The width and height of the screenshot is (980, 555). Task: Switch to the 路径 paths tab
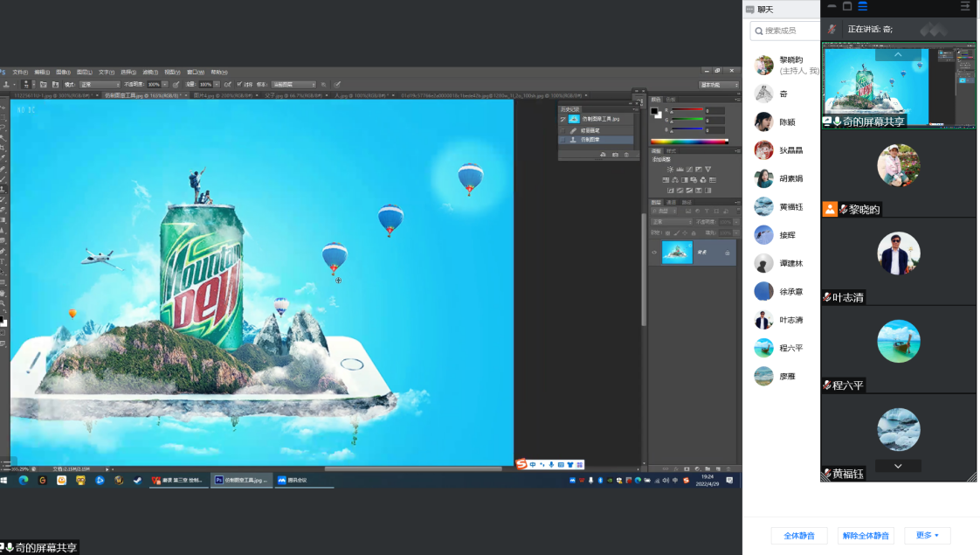coord(687,202)
